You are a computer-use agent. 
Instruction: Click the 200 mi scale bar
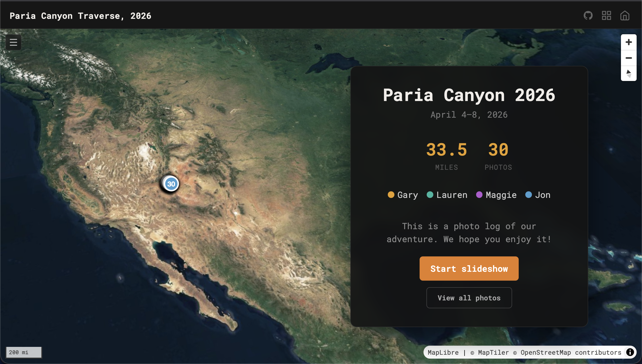(x=24, y=352)
